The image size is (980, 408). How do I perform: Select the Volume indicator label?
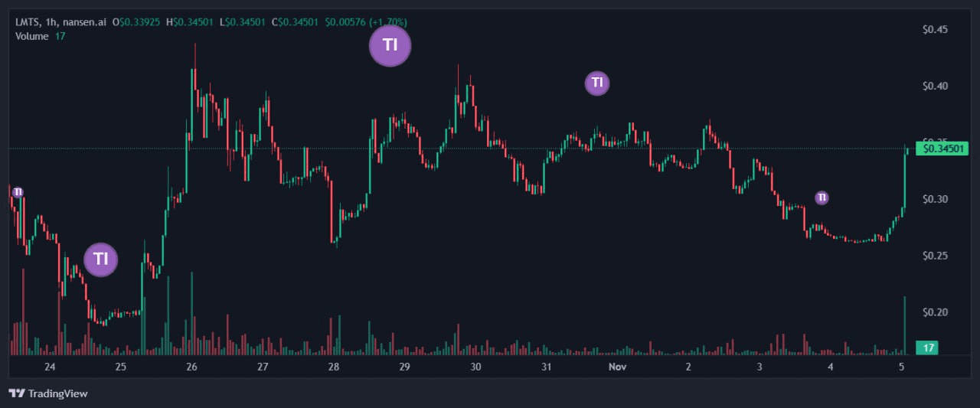click(32, 36)
